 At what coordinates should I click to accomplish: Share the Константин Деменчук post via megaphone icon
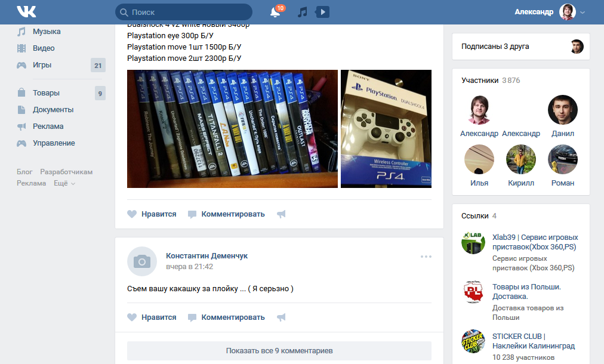click(x=281, y=317)
